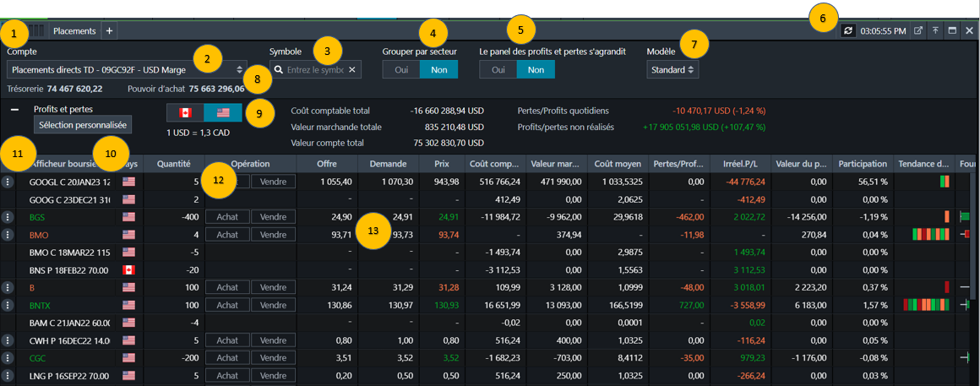The height and width of the screenshot is (386, 980).
Task: Select the Placements tab
Action: [74, 30]
